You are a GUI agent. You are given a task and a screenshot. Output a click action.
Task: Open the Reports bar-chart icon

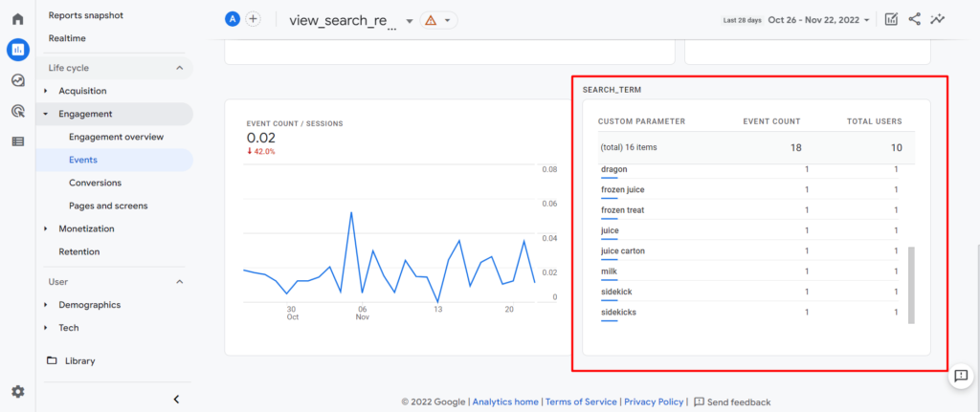click(x=18, y=50)
